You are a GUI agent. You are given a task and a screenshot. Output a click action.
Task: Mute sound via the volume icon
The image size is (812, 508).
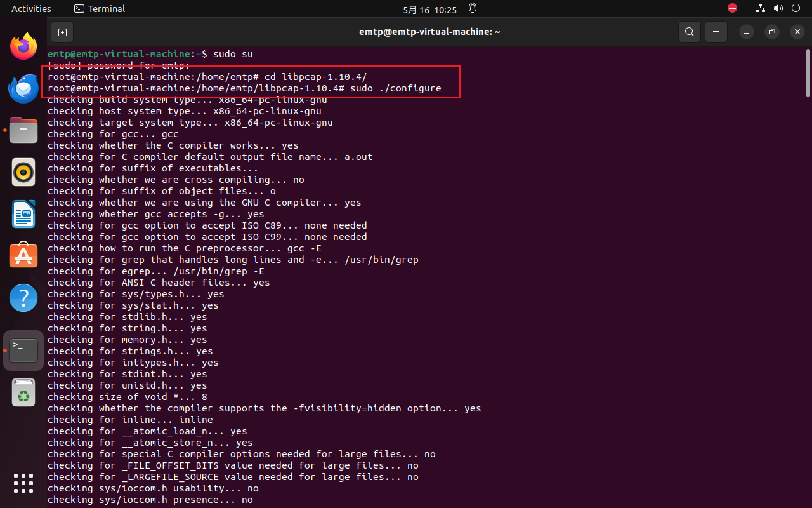tap(778, 8)
